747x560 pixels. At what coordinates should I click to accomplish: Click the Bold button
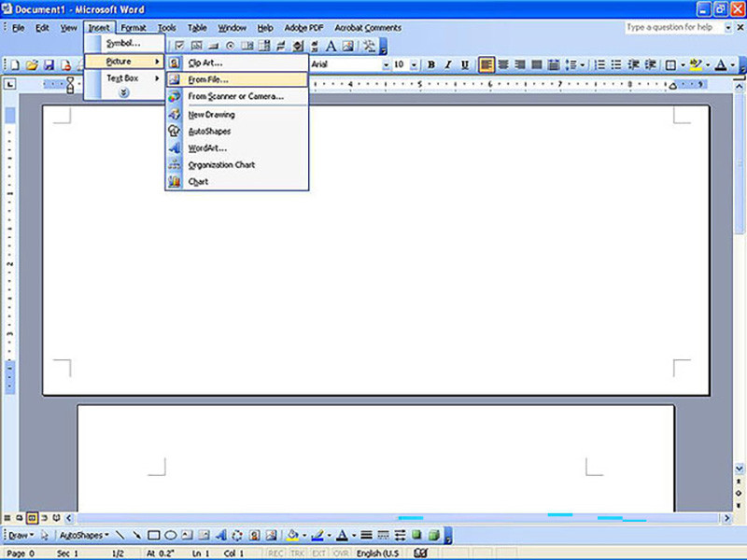(431, 64)
